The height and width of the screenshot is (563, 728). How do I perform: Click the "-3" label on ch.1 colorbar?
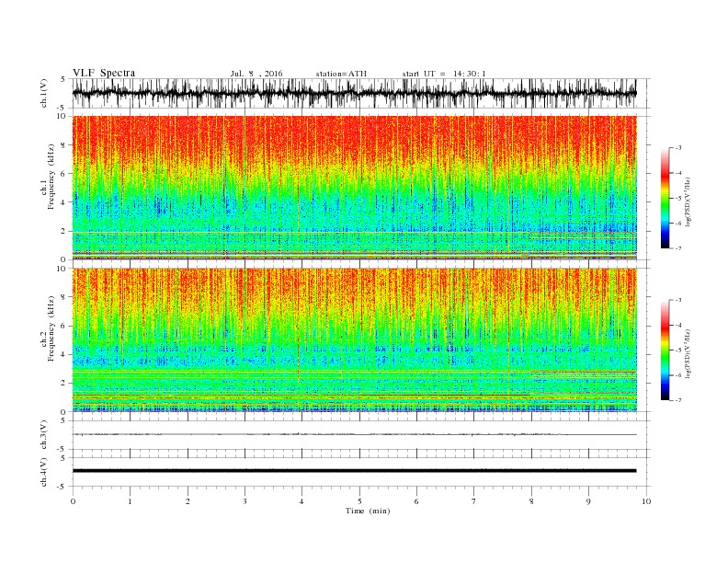(x=678, y=148)
